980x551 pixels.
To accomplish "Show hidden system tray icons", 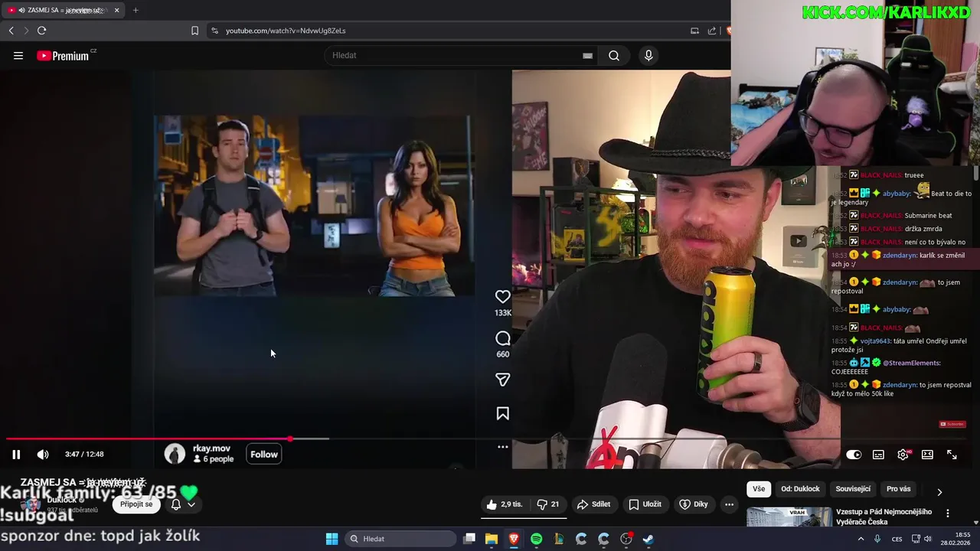I will (861, 539).
